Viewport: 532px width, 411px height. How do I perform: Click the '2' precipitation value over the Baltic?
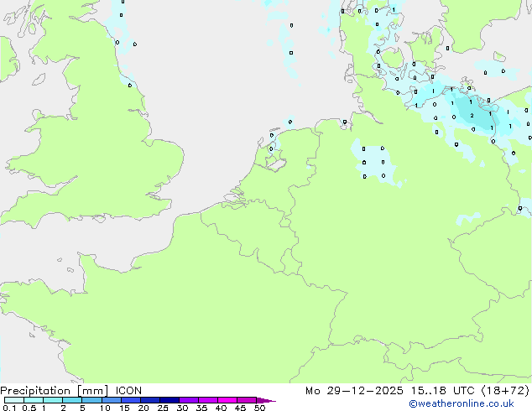(x=472, y=116)
